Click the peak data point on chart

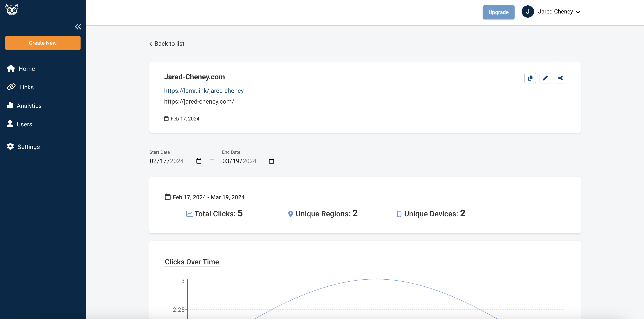(x=376, y=279)
